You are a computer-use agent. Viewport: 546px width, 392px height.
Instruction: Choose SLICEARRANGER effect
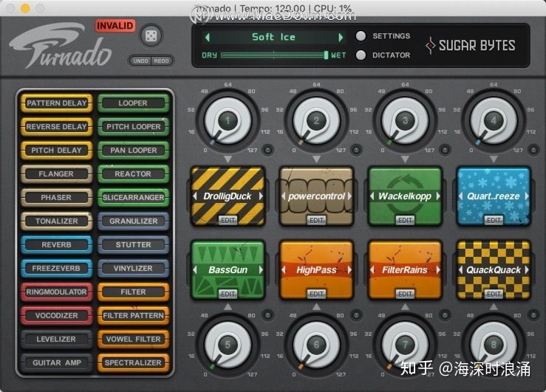(133, 198)
